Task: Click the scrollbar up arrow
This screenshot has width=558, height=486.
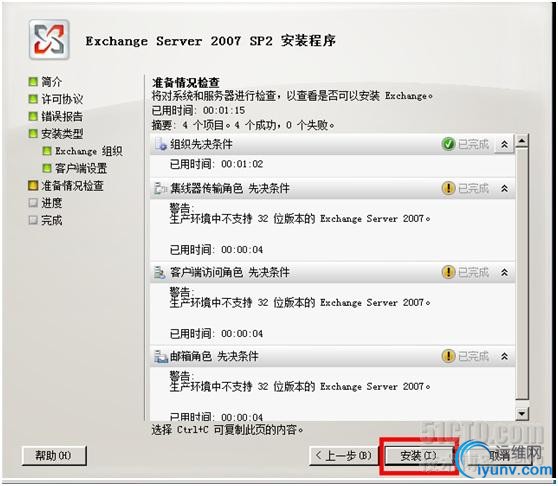Action: point(522,141)
